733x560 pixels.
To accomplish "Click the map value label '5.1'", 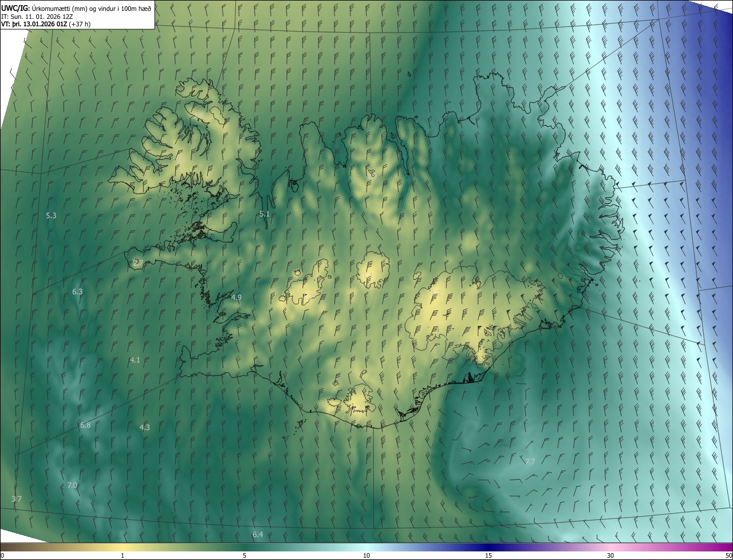I will pyautogui.click(x=265, y=214).
